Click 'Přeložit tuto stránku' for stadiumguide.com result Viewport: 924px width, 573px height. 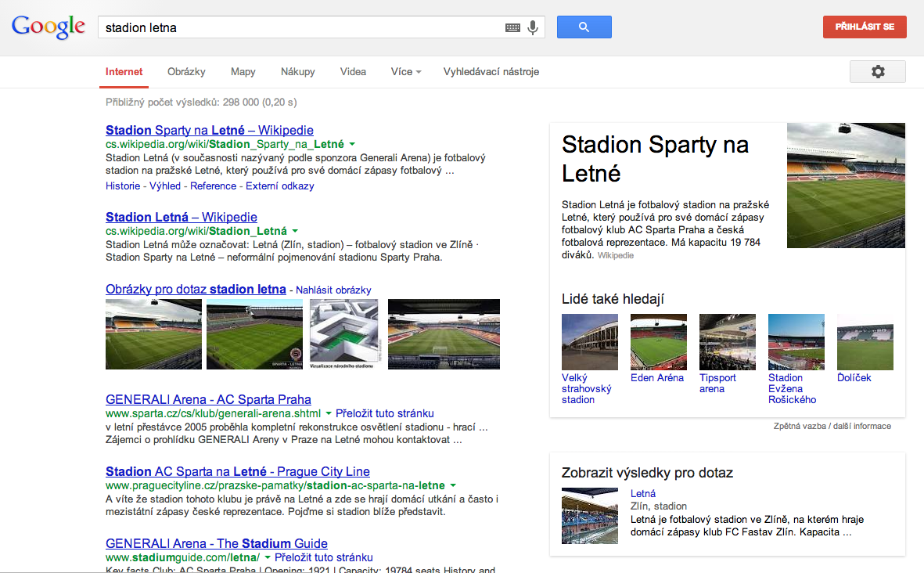pos(324,557)
